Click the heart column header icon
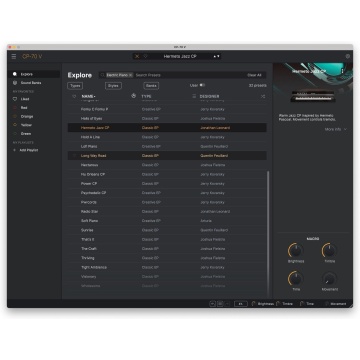 click(74, 96)
